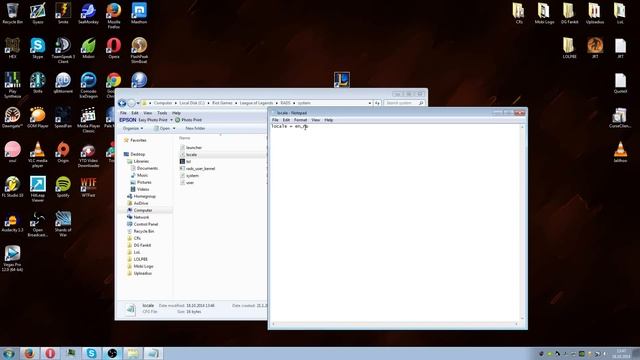Viewport: 640px width, 360px height.
Task: Open Notepad's View menu
Action: pos(316,120)
